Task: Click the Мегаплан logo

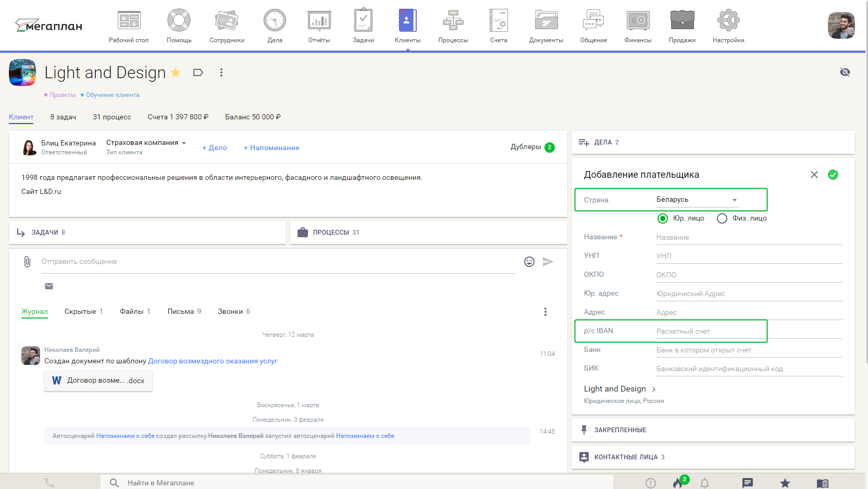Action: (x=48, y=26)
